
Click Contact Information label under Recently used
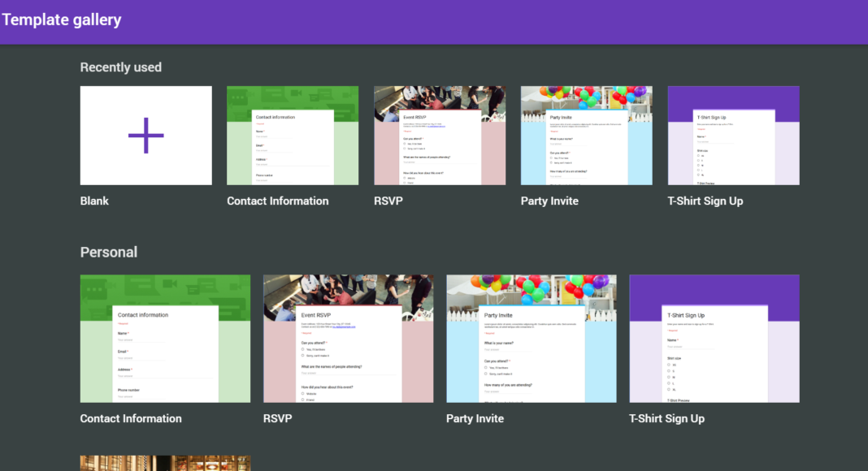point(278,201)
